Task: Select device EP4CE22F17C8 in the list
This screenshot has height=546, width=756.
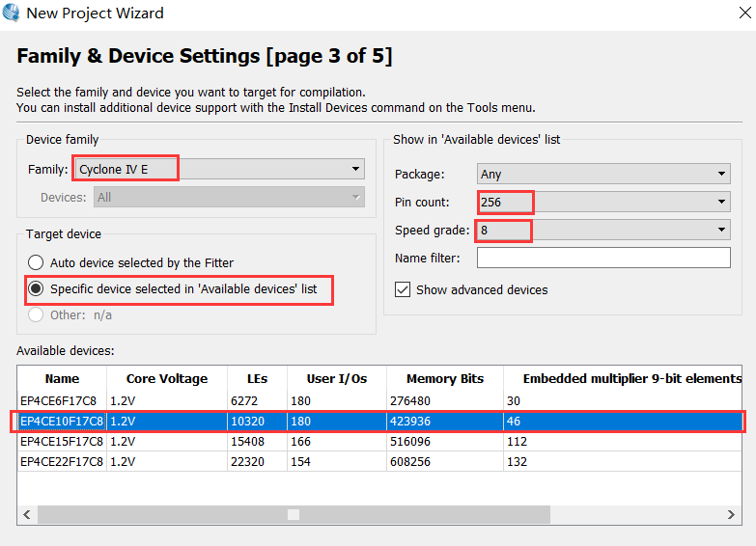Action: (x=62, y=462)
